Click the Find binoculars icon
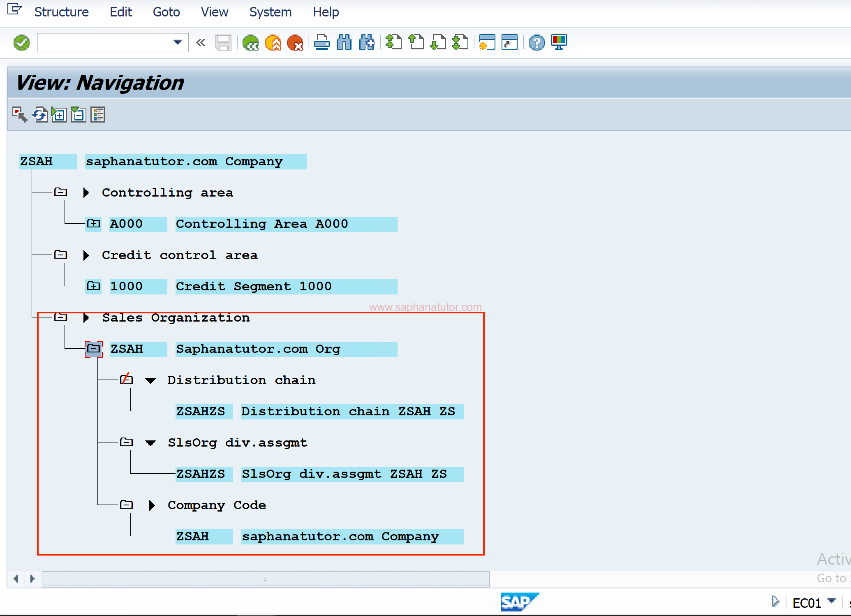Viewport: 851px width, 616px height. coord(344,42)
